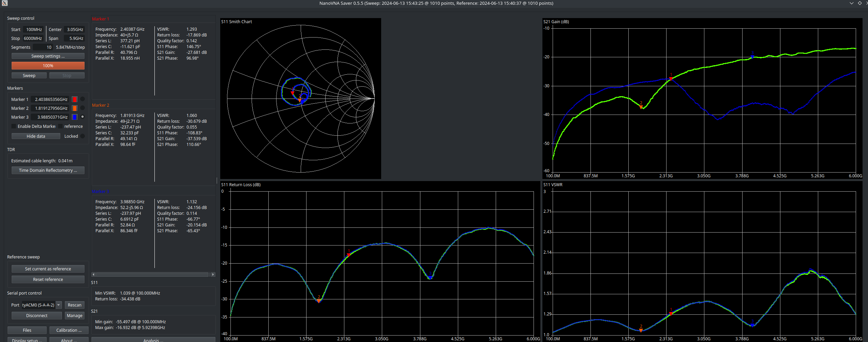
Task: Click Min VSWR 1.039 @ 100.000MHz text
Action: (128, 293)
